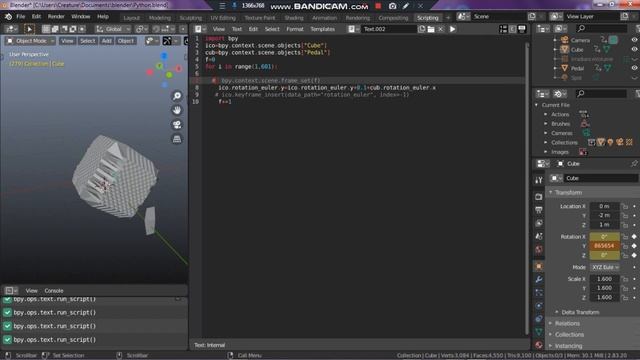
Task: Click the Add menu in 3D viewport
Action: [x=107, y=41]
